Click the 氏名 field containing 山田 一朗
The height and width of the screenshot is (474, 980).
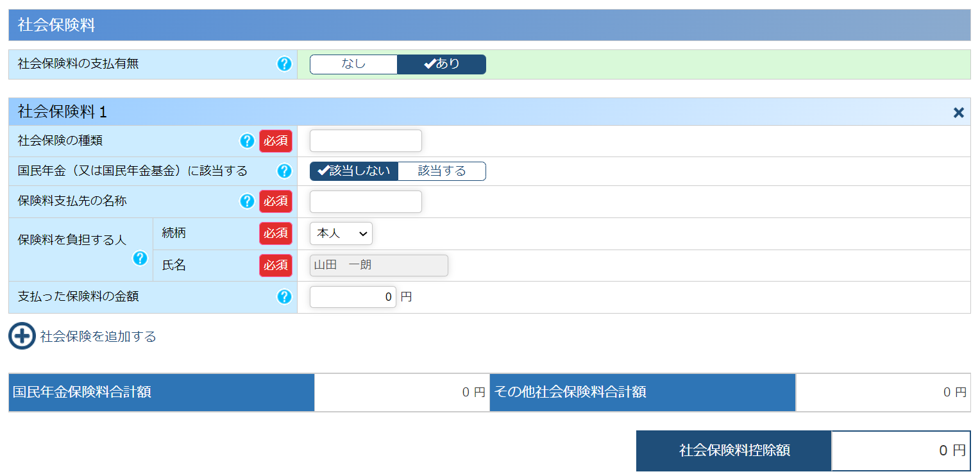[x=378, y=265]
